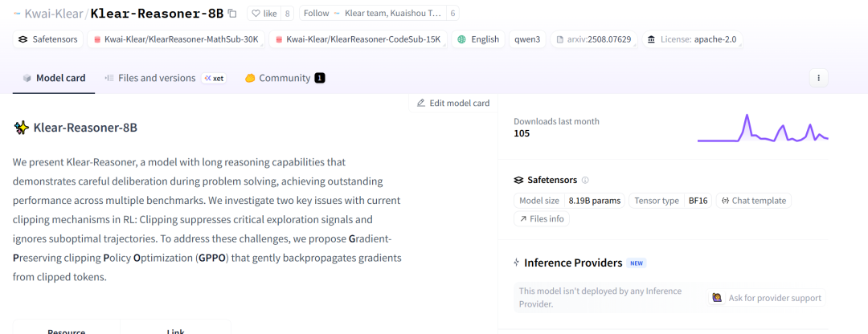The image size is (868, 334).
Task: Click the Safetensors heading in the sidebar
Action: click(552, 181)
